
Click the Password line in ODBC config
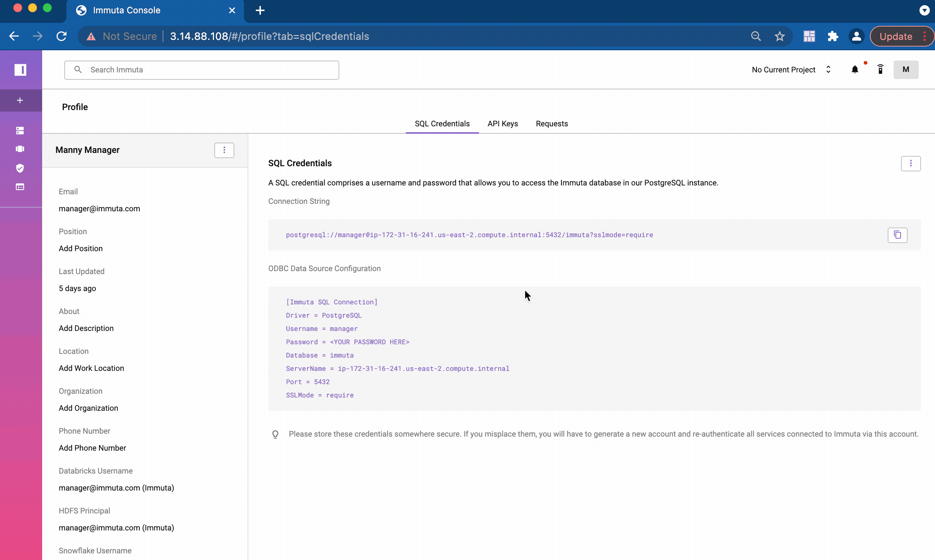(x=347, y=342)
